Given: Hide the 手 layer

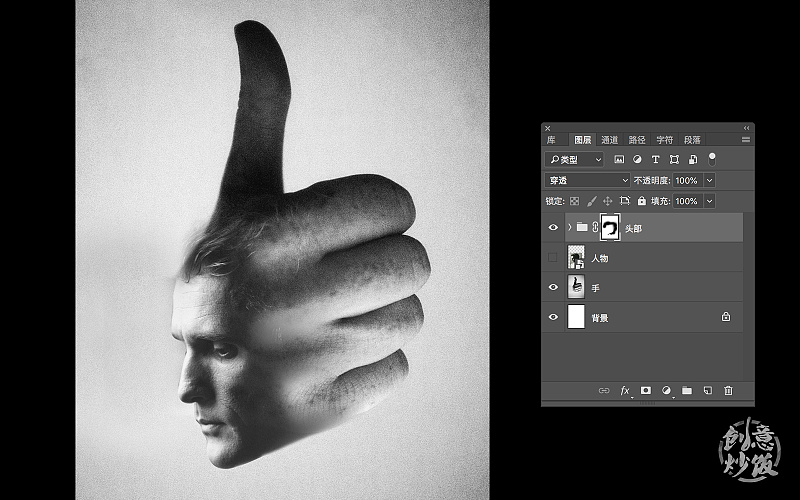Looking at the screenshot, I should point(554,288).
